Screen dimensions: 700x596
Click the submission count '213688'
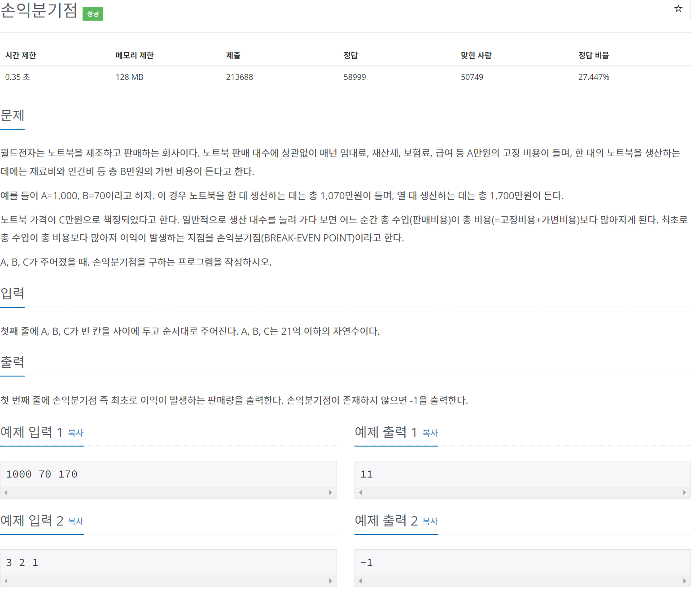240,77
